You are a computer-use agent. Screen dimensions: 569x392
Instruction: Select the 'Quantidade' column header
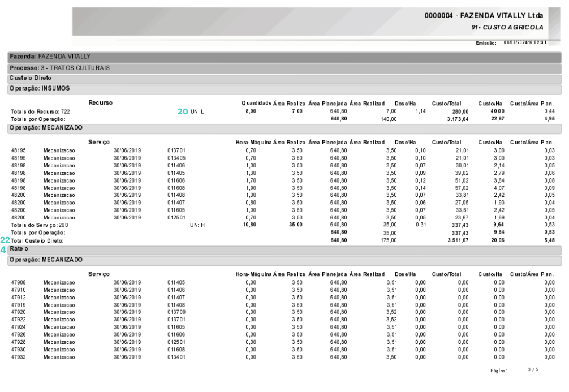257,103
